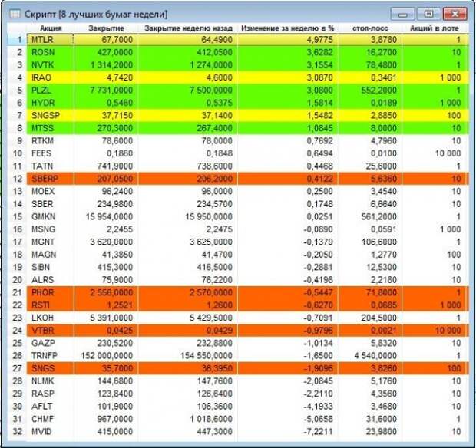Select the SNGS ticker cell

[x=51, y=368]
